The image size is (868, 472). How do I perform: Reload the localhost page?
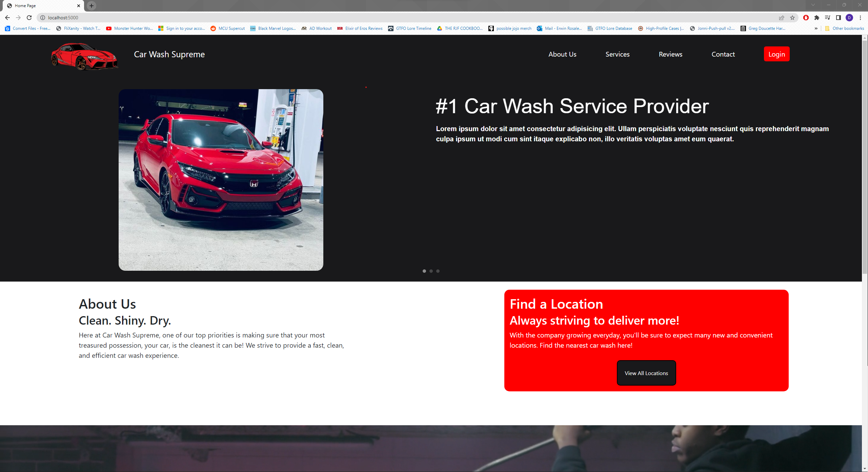click(x=29, y=18)
